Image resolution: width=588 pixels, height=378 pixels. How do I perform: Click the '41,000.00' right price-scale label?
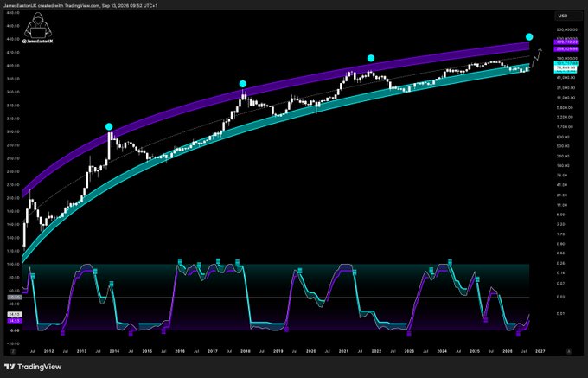[x=566, y=78]
